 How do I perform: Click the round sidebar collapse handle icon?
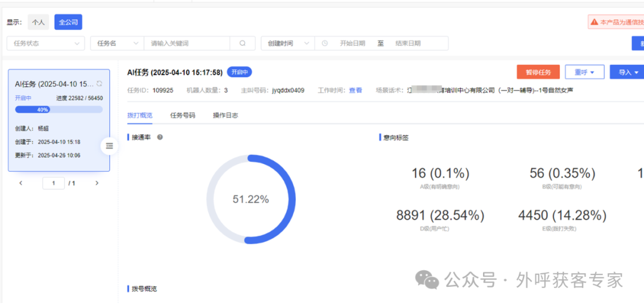coord(109,146)
